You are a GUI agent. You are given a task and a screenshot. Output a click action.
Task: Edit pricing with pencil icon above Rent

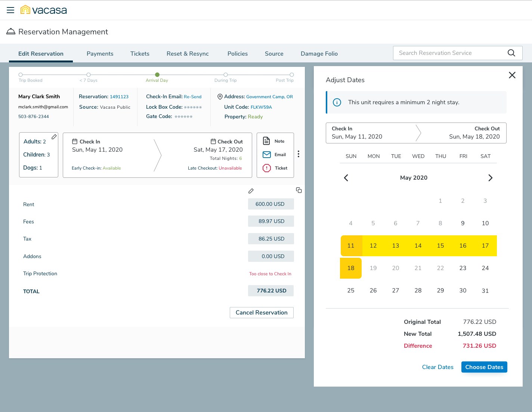(x=251, y=191)
